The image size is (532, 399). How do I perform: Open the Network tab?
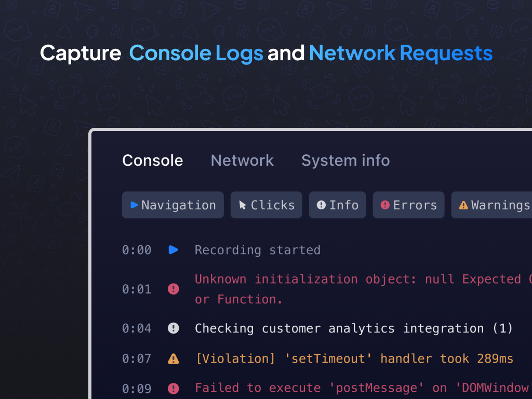[x=242, y=161]
